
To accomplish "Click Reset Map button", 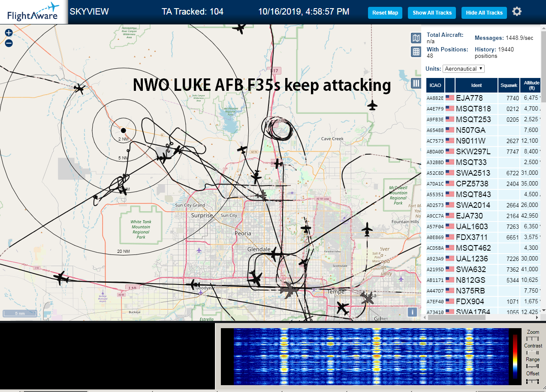I will (x=385, y=13).
